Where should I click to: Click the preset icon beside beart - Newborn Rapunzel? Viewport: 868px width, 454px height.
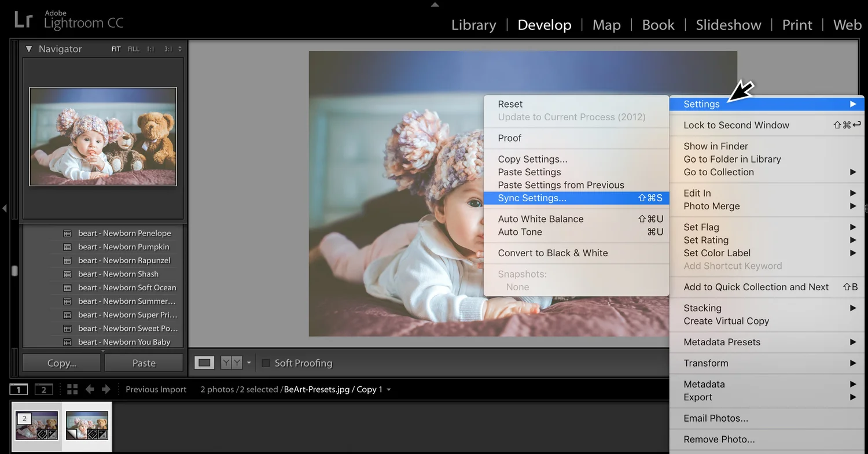point(69,260)
